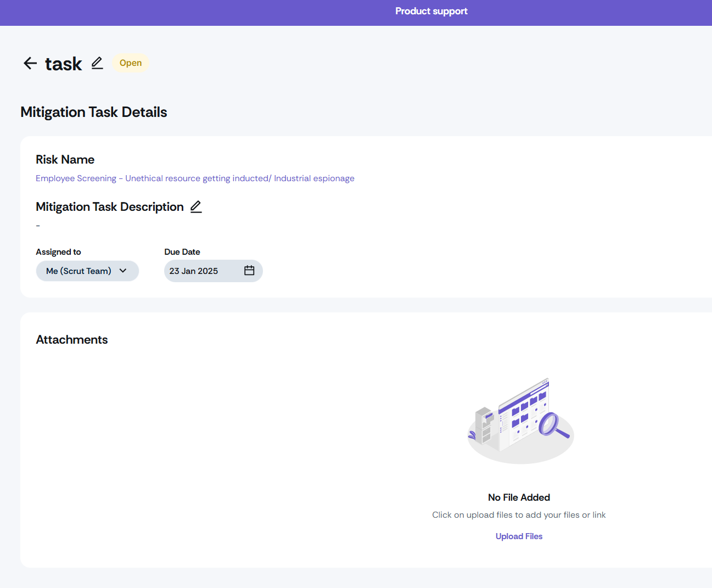Screen dimensions: 712x588
Task: Click the empty description dash placeholder
Action: pos(38,226)
